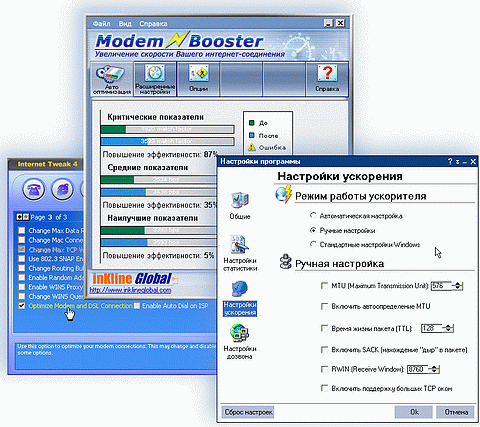Image resolution: width=480 pixels, height=427 pixels.
Task: Enable Включить SACK checkbox
Action: click(x=324, y=350)
